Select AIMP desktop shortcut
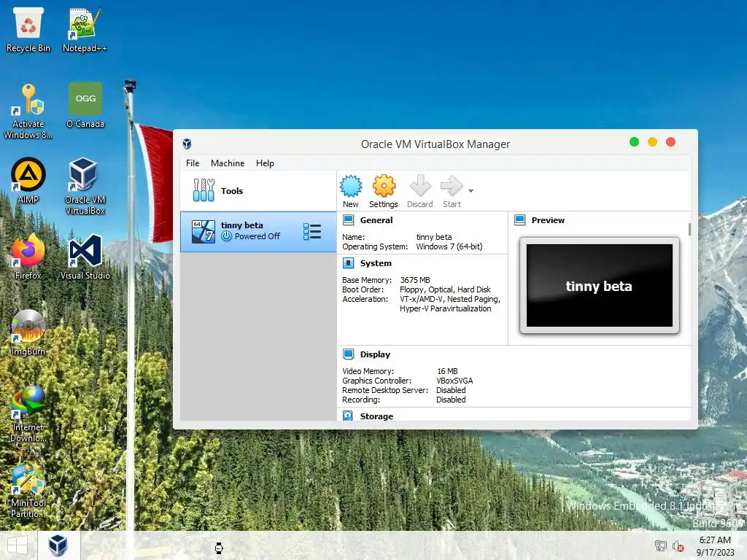747x560 pixels. click(28, 181)
